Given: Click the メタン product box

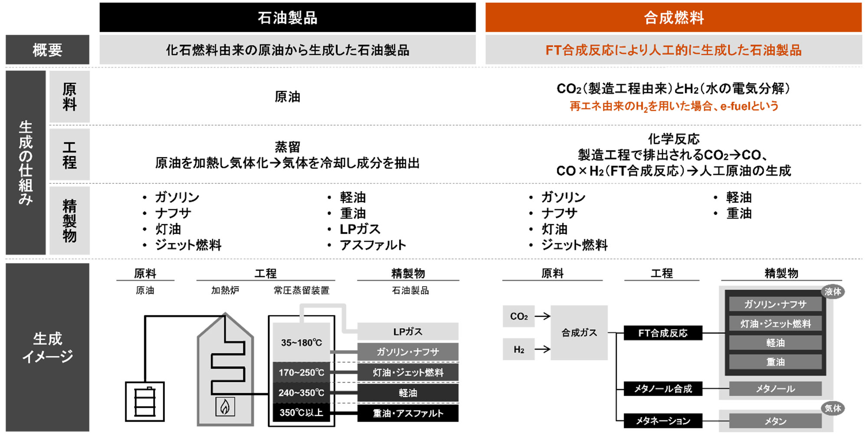Looking at the screenshot, I should 775,421.
